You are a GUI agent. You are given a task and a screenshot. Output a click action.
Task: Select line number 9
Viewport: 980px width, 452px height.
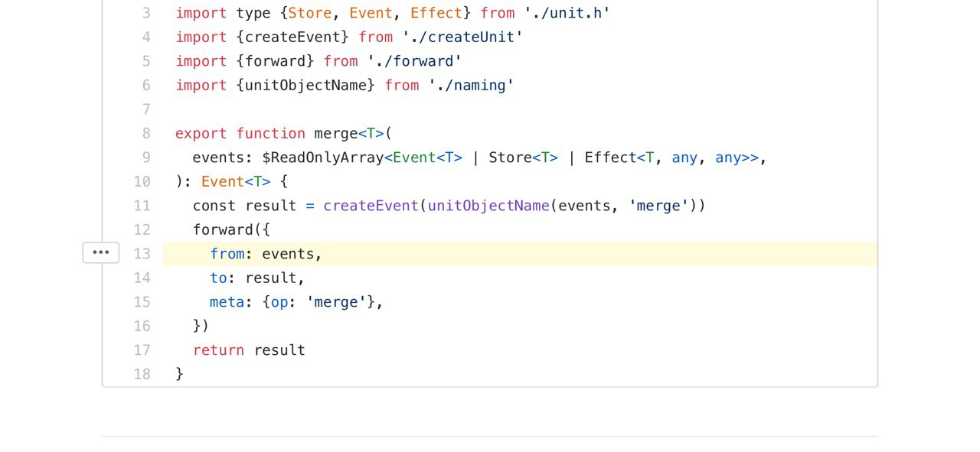(x=146, y=158)
